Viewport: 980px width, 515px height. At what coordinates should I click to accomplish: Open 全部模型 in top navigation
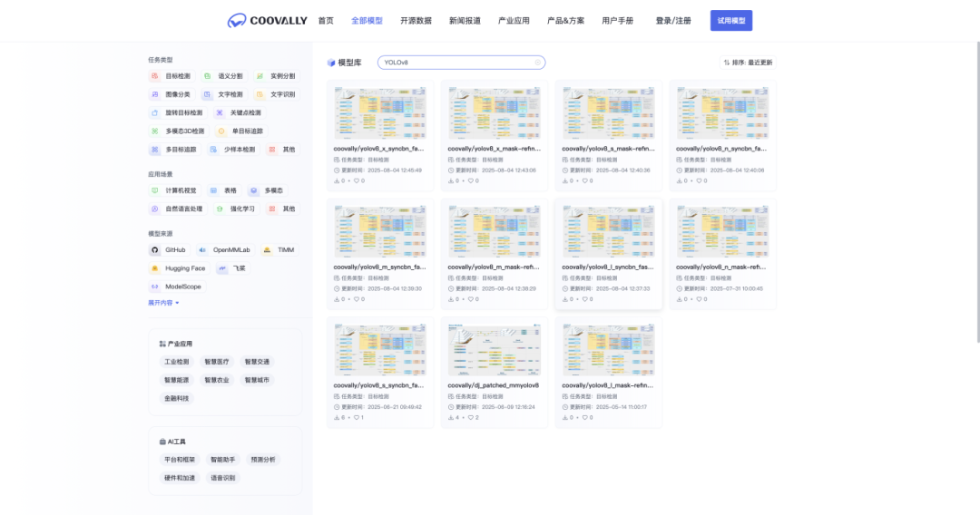(367, 21)
